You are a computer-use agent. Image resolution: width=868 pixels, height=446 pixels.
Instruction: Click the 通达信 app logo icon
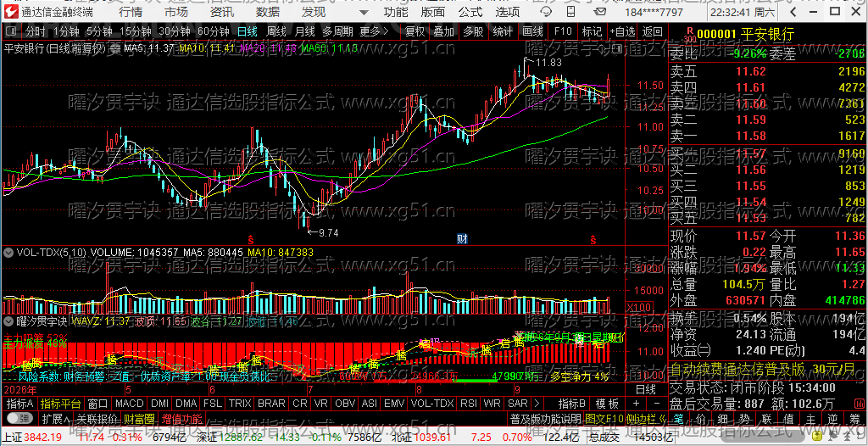10,12
